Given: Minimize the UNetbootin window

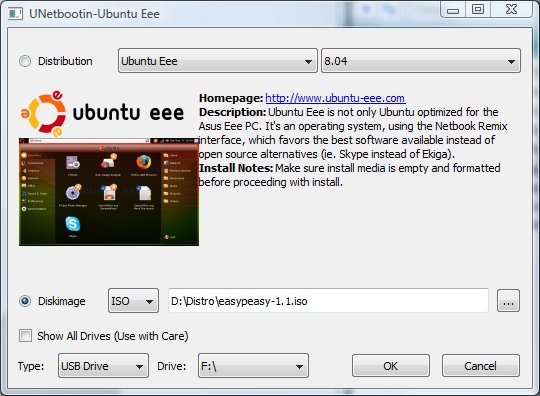Looking at the screenshot, I should [453, 10].
